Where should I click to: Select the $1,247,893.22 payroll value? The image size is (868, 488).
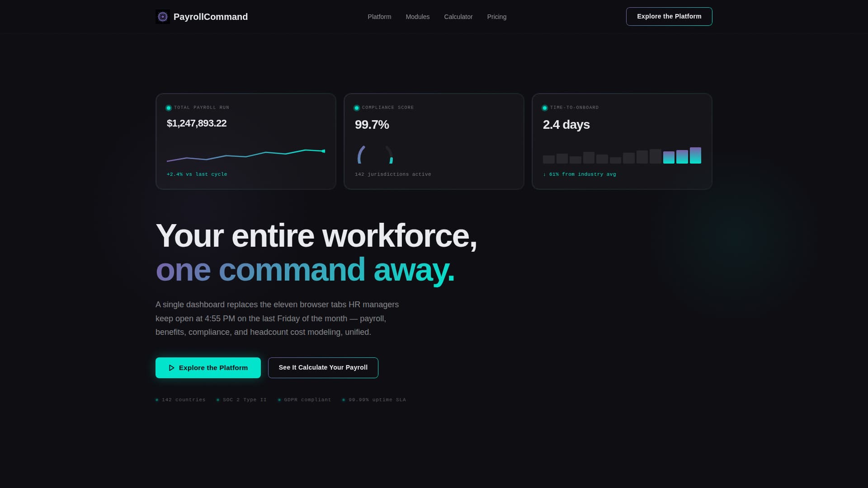[197, 123]
